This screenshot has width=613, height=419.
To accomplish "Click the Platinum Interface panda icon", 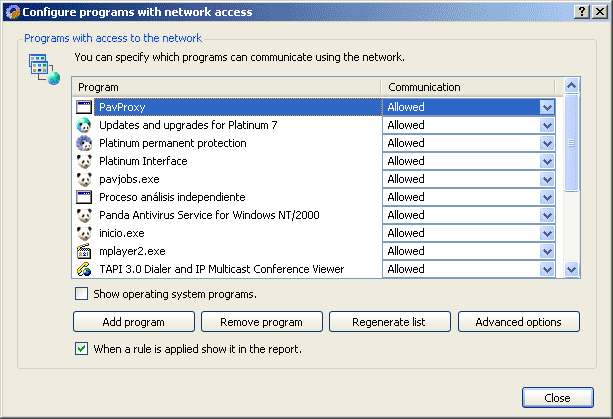I will [x=84, y=161].
